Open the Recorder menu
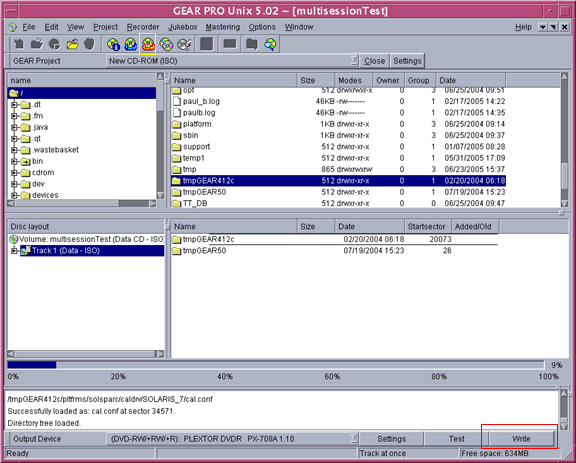The height and width of the screenshot is (463, 576). [143, 27]
